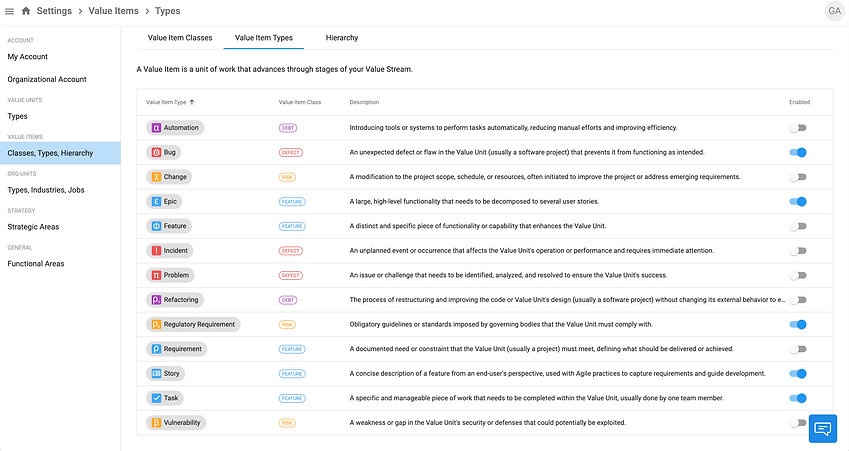Click the Epic type icon

tap(156, 201)
